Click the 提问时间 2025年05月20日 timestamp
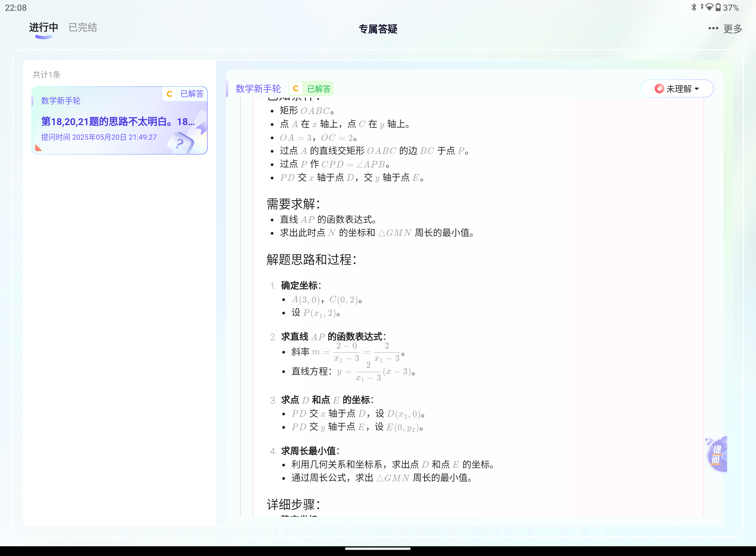 [99, 137]
